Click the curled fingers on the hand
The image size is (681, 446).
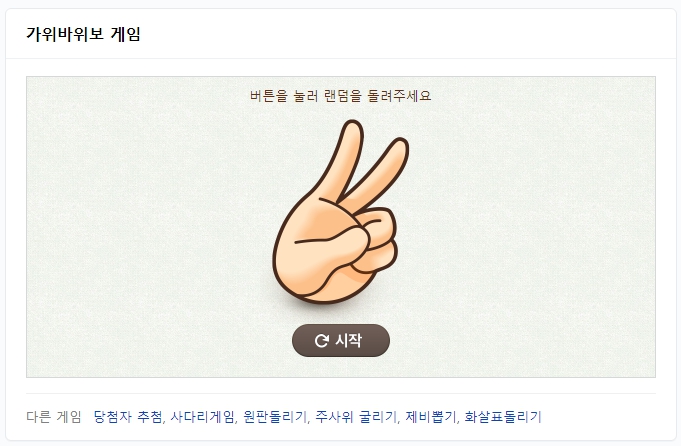point(378,241)
